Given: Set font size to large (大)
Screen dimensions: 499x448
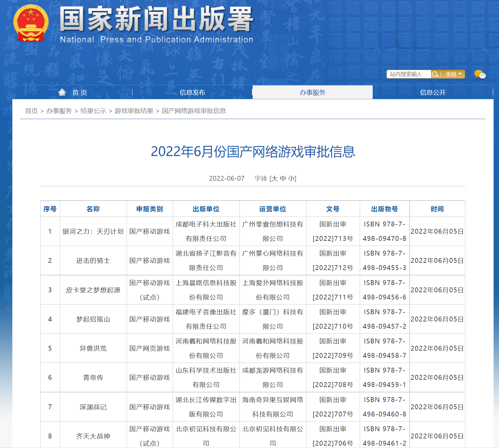Looking at the screenshot, I should click(x=274, y=179).
